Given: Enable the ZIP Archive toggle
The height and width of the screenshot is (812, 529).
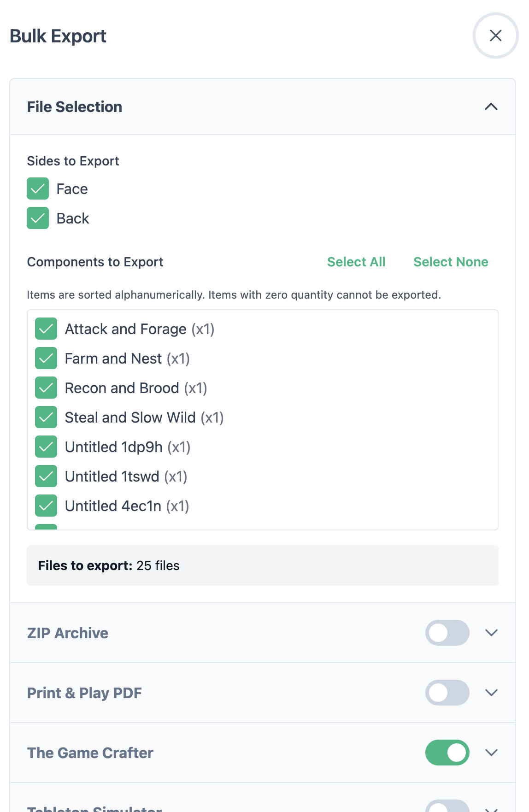Looking at the screenshot, I should click(447, 633).
